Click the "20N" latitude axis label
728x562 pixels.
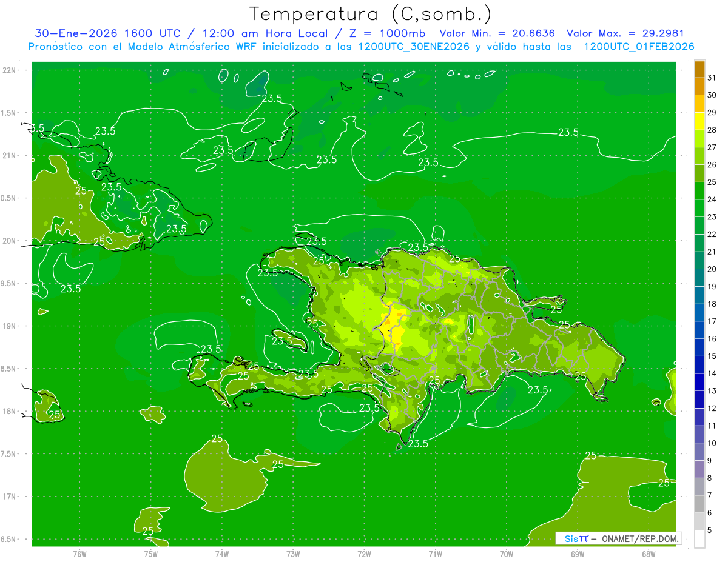tap(9, 241)
